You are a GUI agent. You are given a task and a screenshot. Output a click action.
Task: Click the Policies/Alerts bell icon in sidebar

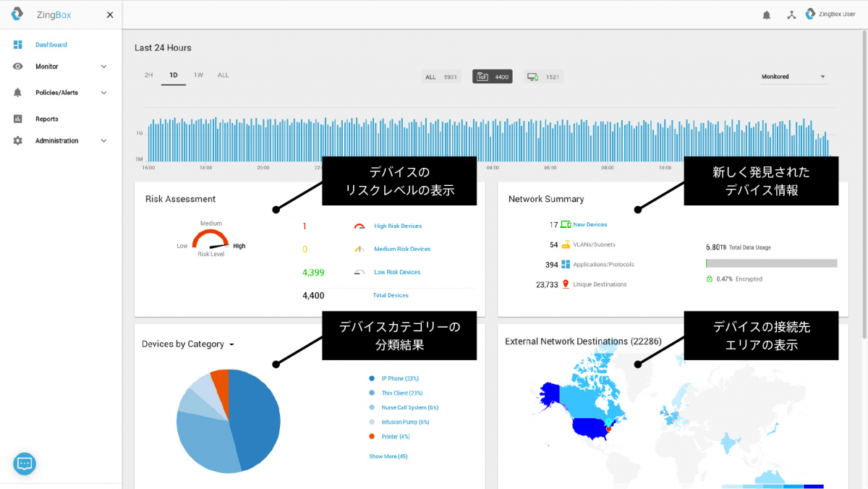[x=18, y=93]
